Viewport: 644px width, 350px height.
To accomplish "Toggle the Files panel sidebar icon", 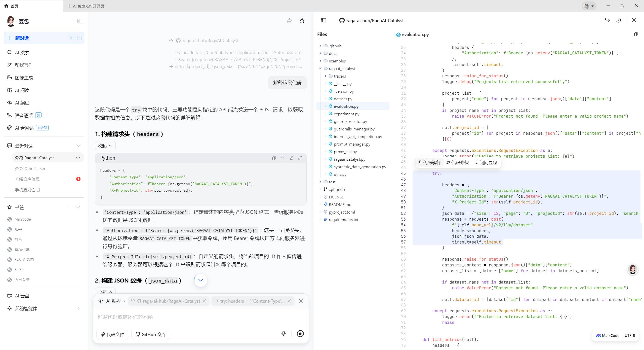I will 324,20.
